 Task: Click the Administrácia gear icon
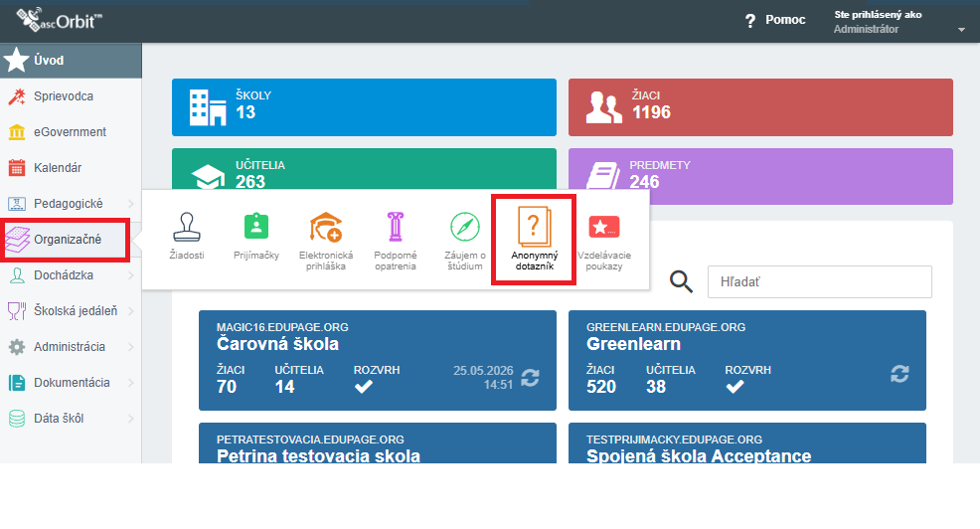coord(17,346)
